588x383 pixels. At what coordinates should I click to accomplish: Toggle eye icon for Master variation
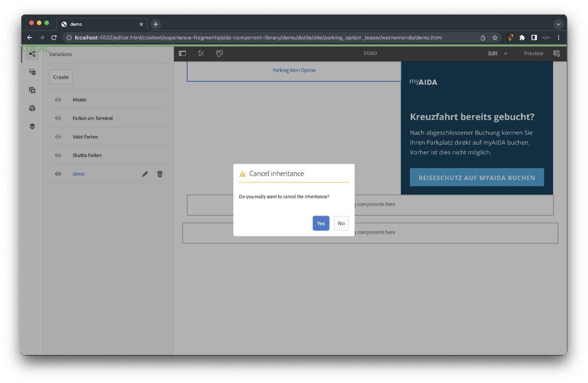click(x=58, y=100)
